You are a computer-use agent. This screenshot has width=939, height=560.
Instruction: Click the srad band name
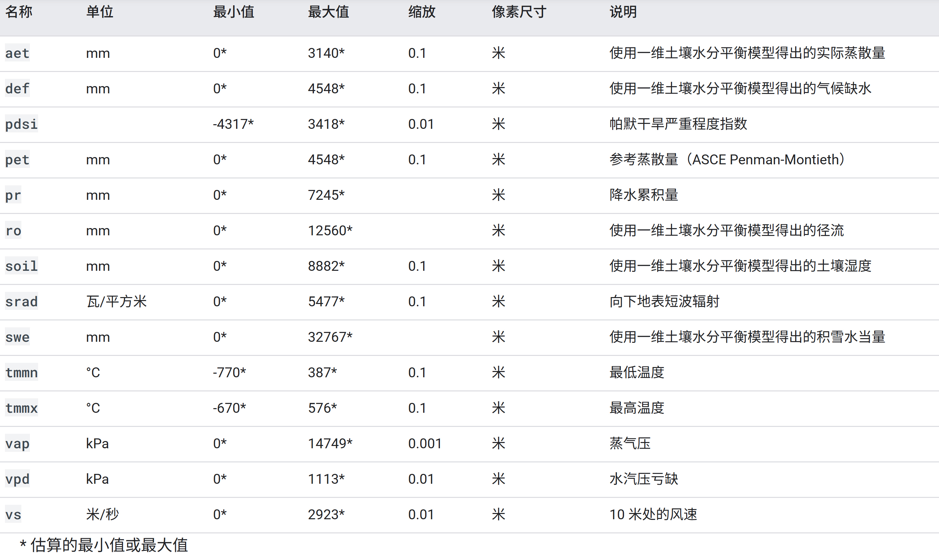pyautogui.click(x=21, y=301)
